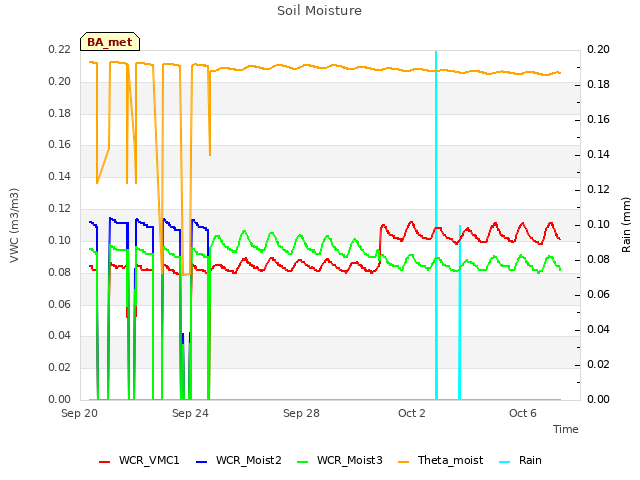This screenshot has width=640, height=480.
Task: Click the Oct 2 x-axis tick label
Action: coord(412,413)
